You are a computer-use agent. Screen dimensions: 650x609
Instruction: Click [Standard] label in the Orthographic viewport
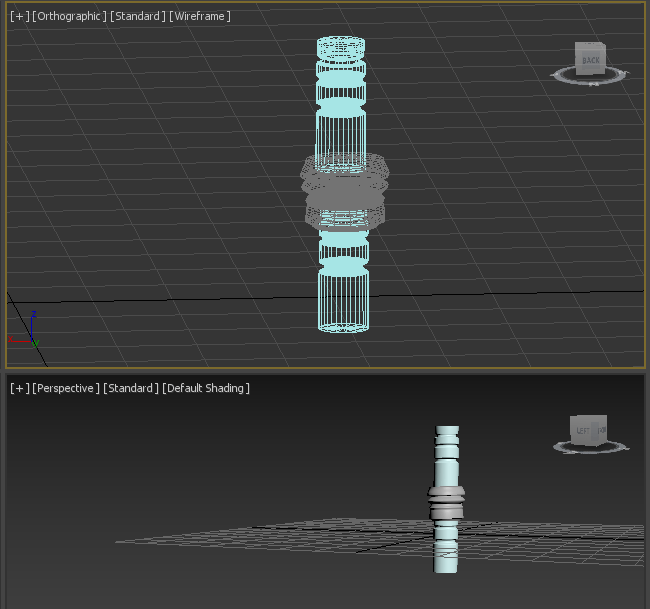point(137,16)
